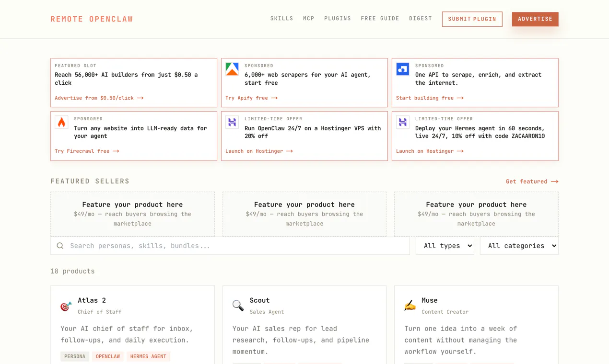Click the blue logo on One API ad
This screenshot has width=609, height=364.
click(x=403, y=69)
